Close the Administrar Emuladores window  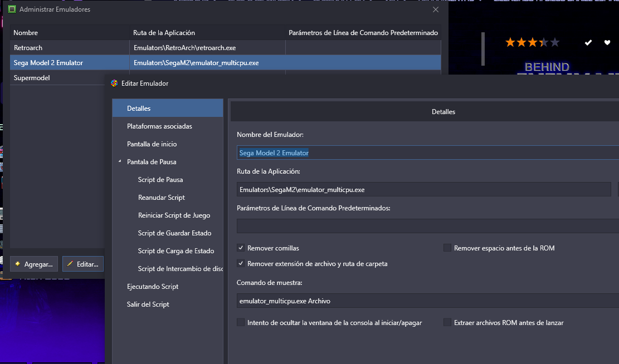(x=436, y=9)
